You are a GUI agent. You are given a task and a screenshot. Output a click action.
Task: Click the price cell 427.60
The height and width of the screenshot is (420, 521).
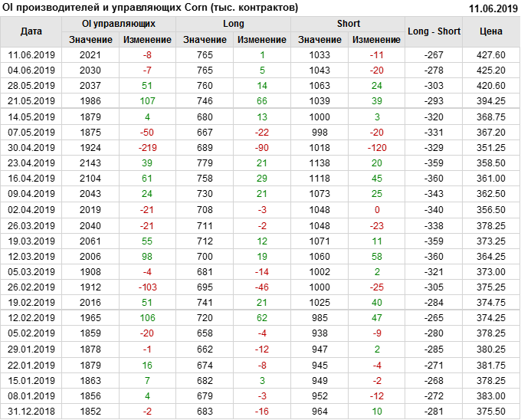pyautogui.click(x=491, y=55)
